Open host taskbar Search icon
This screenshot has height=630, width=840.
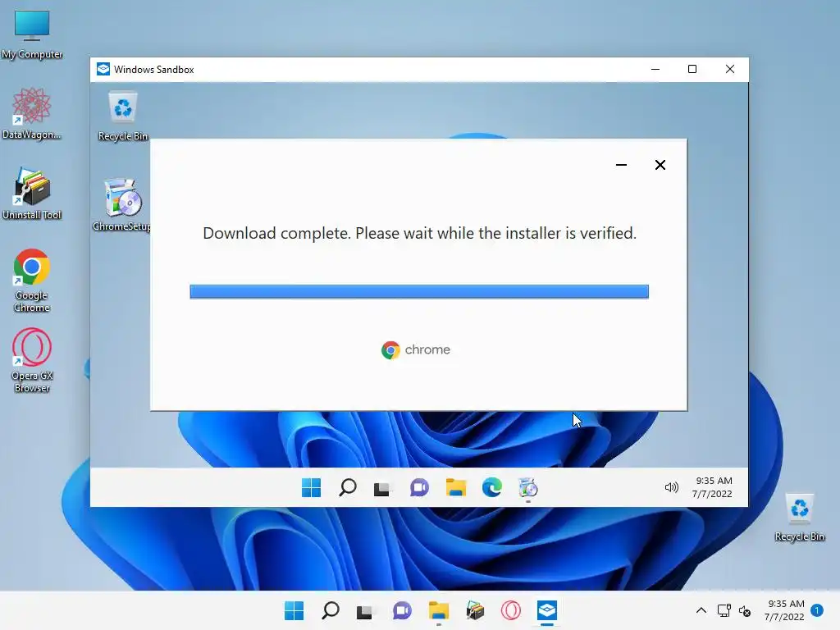click(330, 610)
